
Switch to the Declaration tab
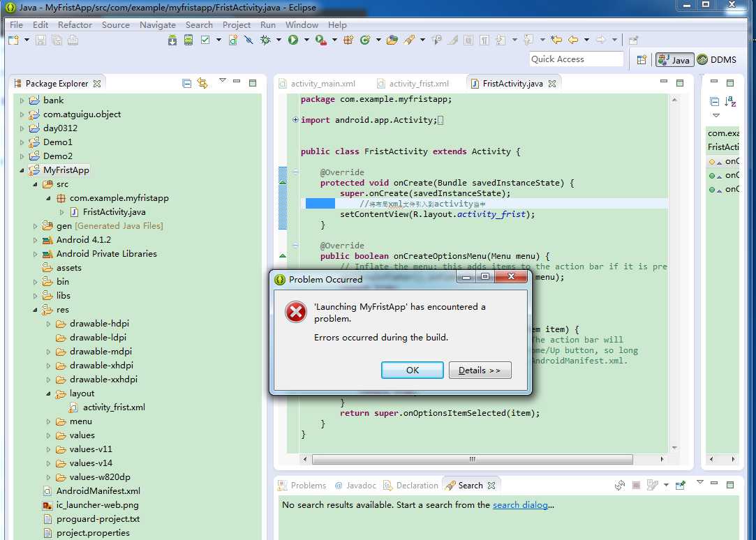pyautogui.click(x=410, y=486)
